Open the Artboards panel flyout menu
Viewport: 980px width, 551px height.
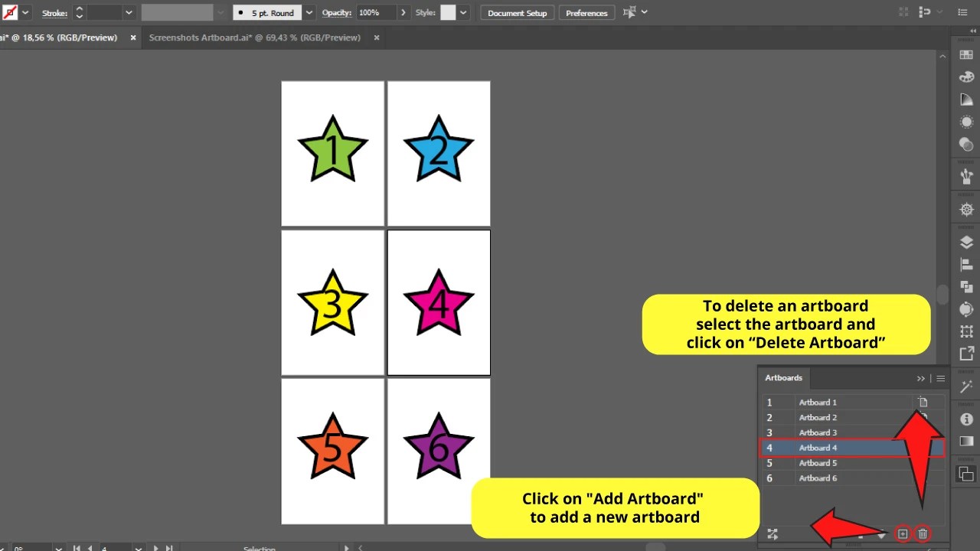940,377
